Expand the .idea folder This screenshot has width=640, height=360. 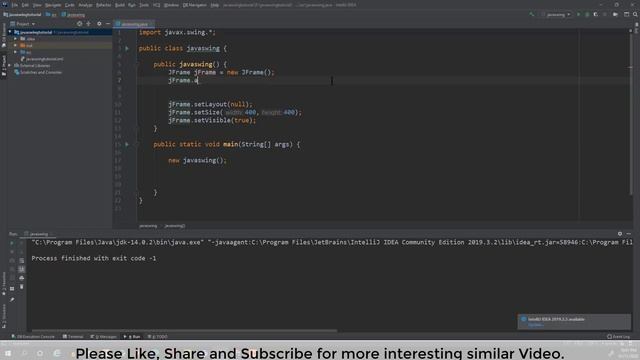click(16, 39)
